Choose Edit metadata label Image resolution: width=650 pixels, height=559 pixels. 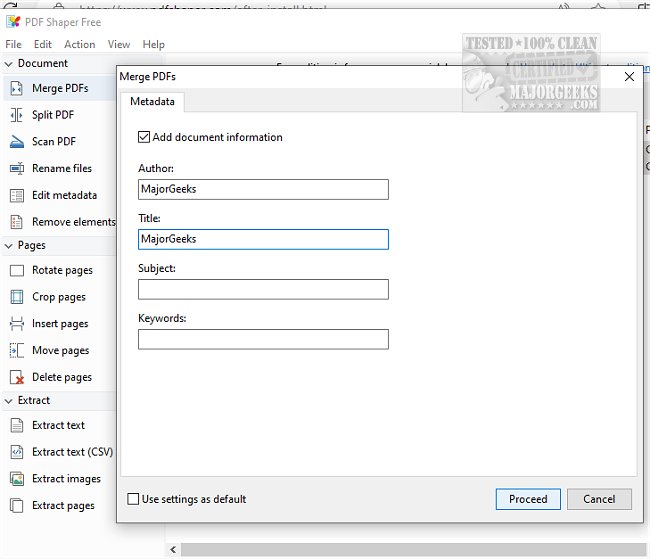tap(64, 195)
